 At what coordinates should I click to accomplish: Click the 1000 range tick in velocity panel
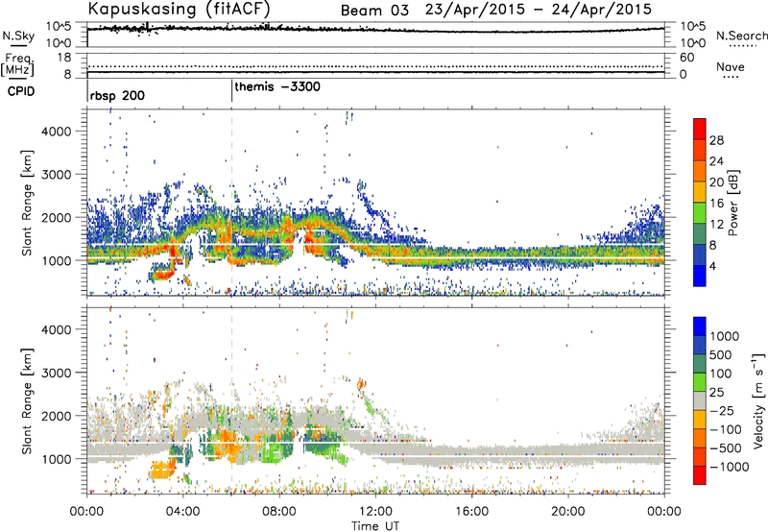click(57, 459)
